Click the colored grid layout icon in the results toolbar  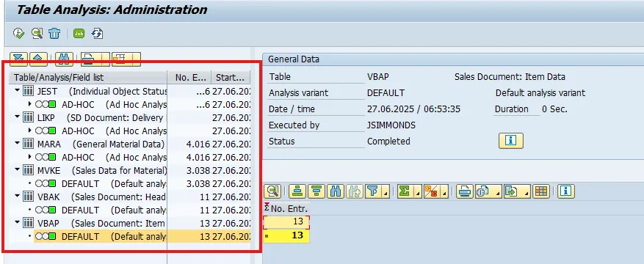pyautogui.click(x=541, y=191)
